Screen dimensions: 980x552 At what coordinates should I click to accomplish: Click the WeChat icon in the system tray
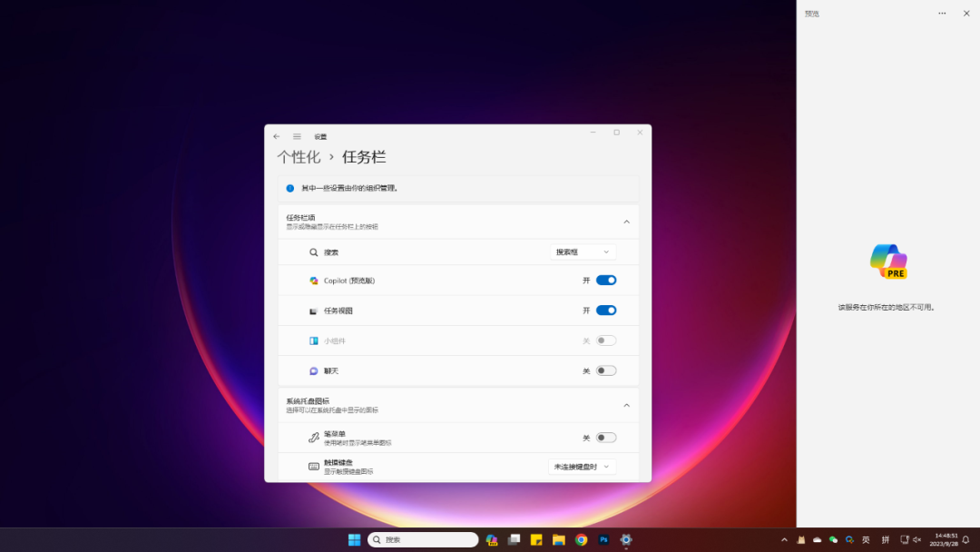[832, 538]
